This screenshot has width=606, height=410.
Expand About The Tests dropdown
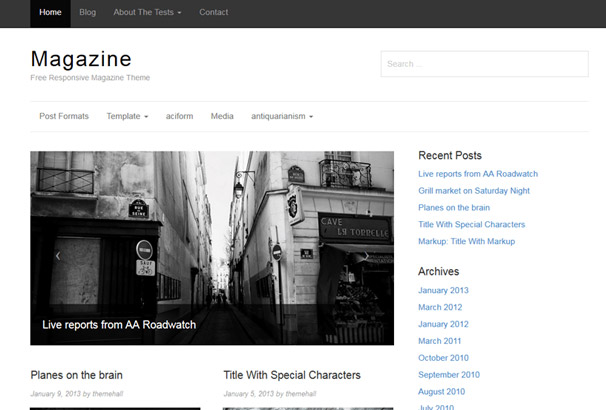[147, 12]
